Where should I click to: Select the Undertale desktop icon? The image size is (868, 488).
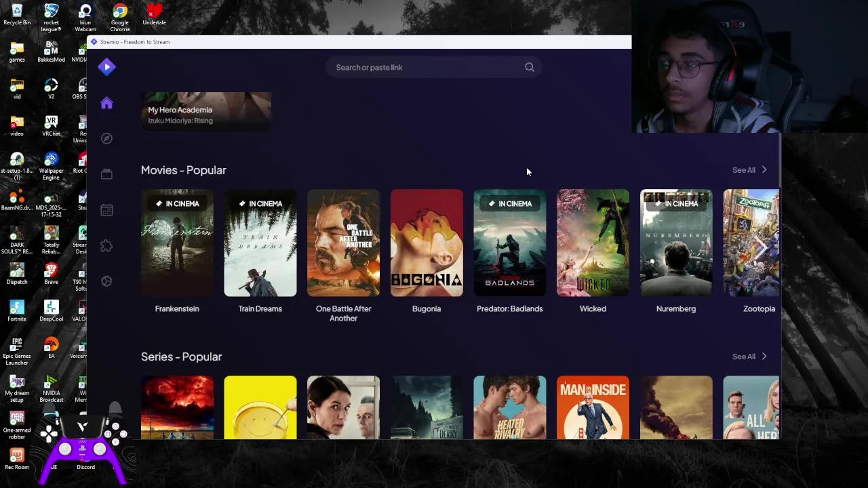[154, 15]
